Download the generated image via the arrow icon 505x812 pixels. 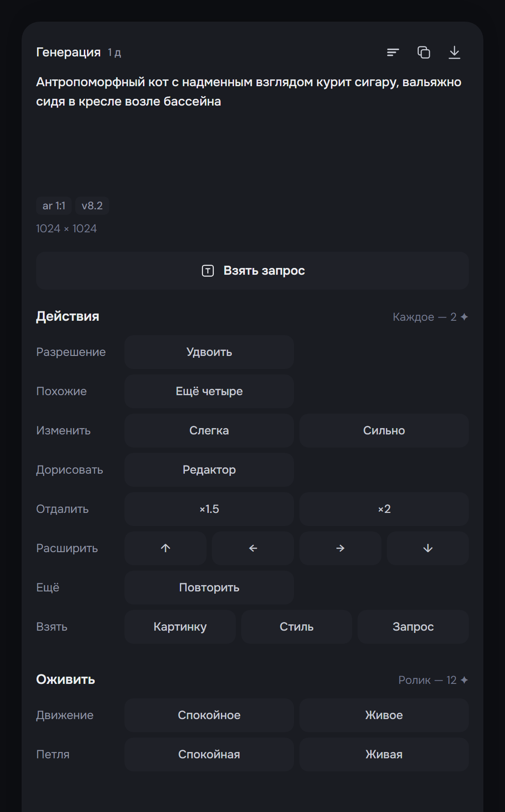tap(454, 52)
